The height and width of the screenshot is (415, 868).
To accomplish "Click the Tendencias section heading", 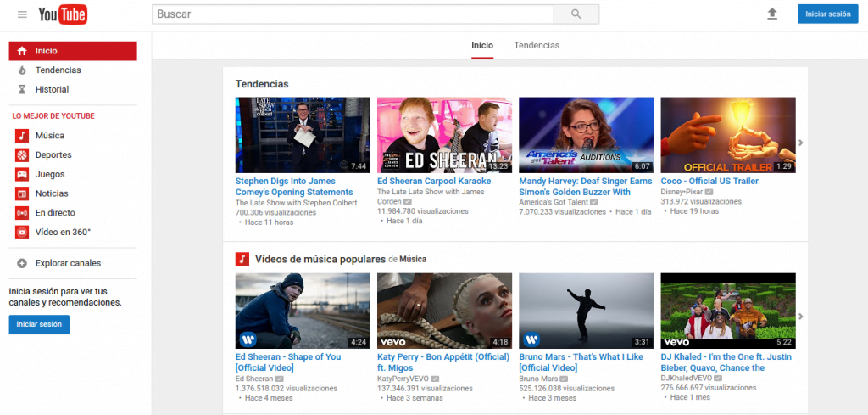I will tap(262, 84).
